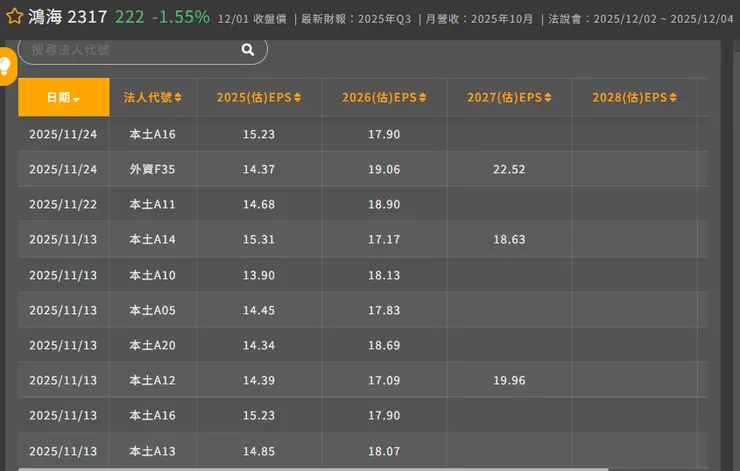740x471 pixels.
Task: Click the 本土A13 code cell
Action: click(152, 451)
